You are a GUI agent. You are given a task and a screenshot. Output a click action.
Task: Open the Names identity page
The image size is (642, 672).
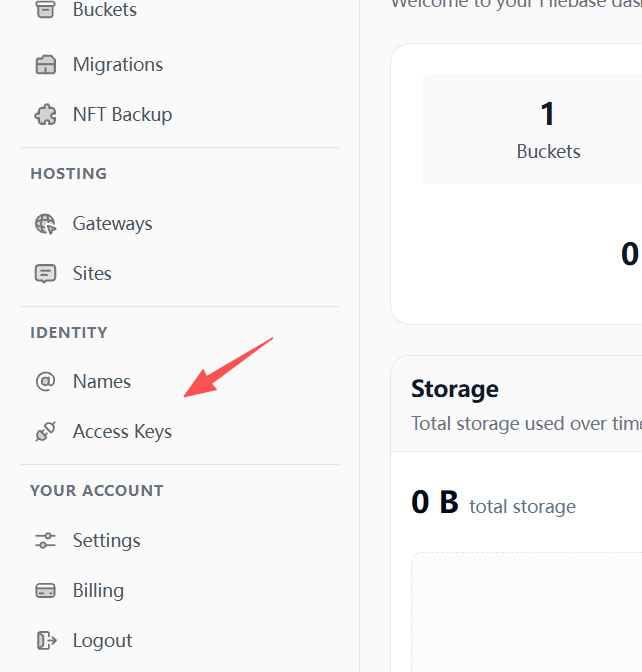pos(102,381)
